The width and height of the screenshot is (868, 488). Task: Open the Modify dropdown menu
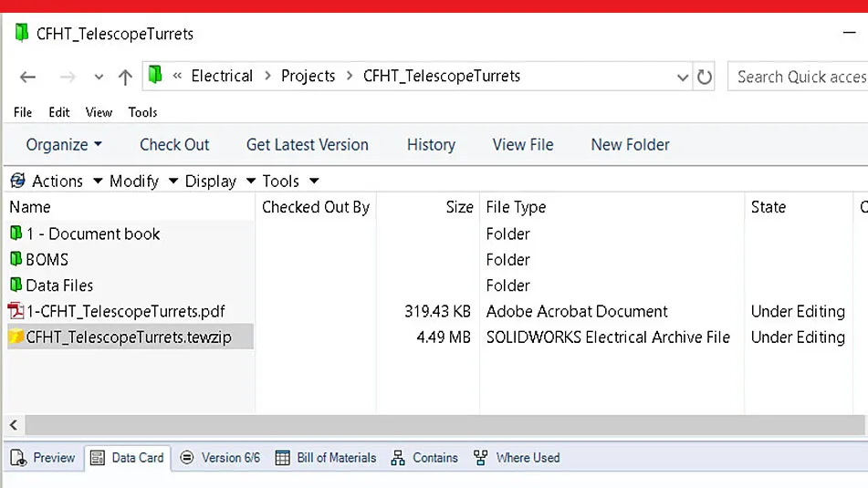(143, 181)
